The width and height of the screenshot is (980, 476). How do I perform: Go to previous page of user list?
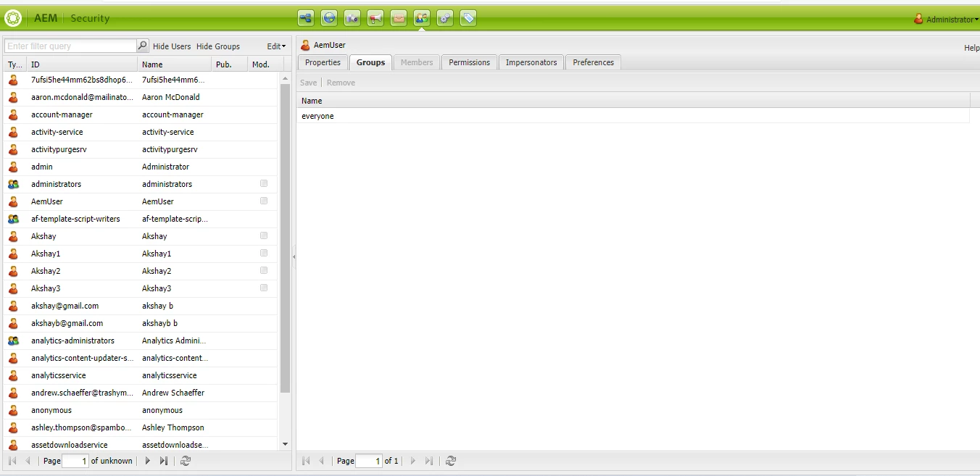coord(28,461)
